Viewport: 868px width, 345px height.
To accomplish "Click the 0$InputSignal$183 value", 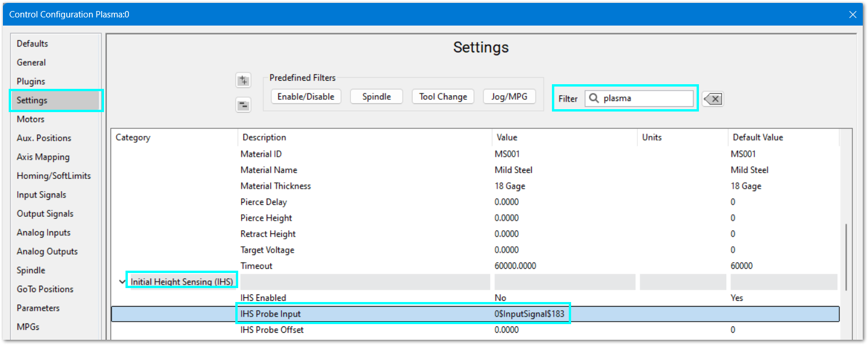I will [x=529, y=314].
